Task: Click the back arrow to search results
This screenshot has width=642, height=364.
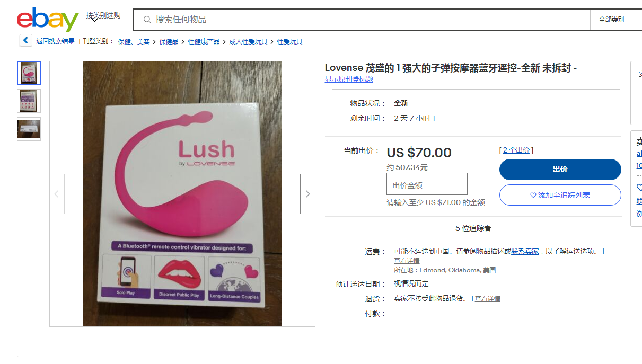Action: click(x=25, y=41)
